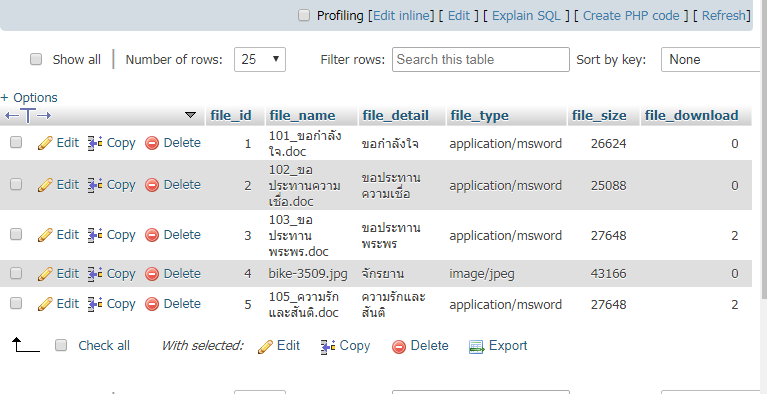767x394 pixels.
Task: Sort by file_type column header
Action: [x=479, y=116]
